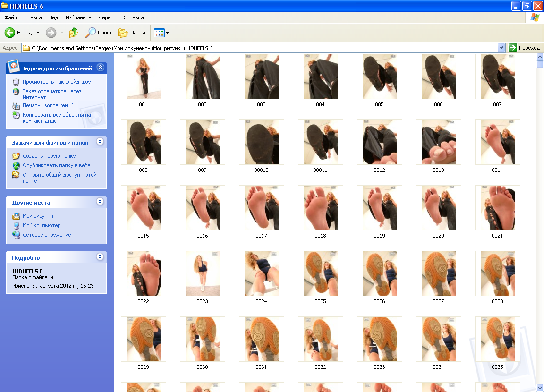The width and height of the screenshot is (544, 392).
Task: Open Мой компьютер location link
Action: click(x=42, y=225)
